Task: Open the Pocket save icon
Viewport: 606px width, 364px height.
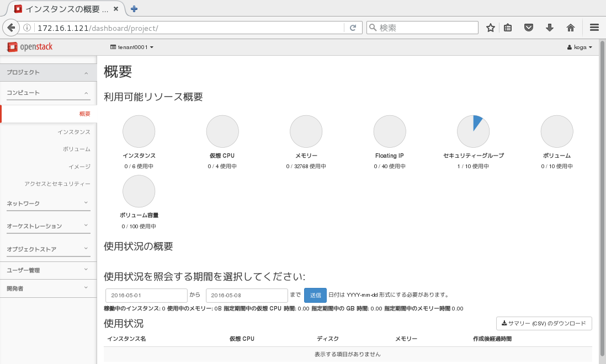Action: (529, 28)
